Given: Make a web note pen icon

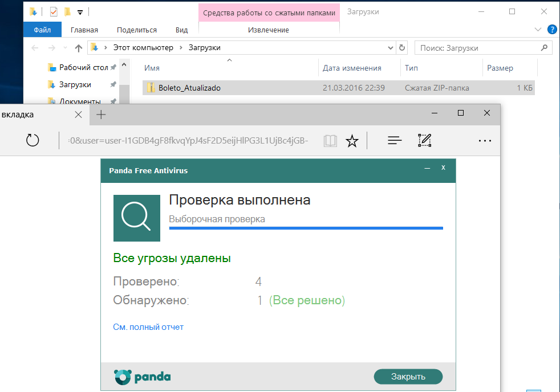Looking at the screenshot, I should pyautogui.click(x=424, y=141).
